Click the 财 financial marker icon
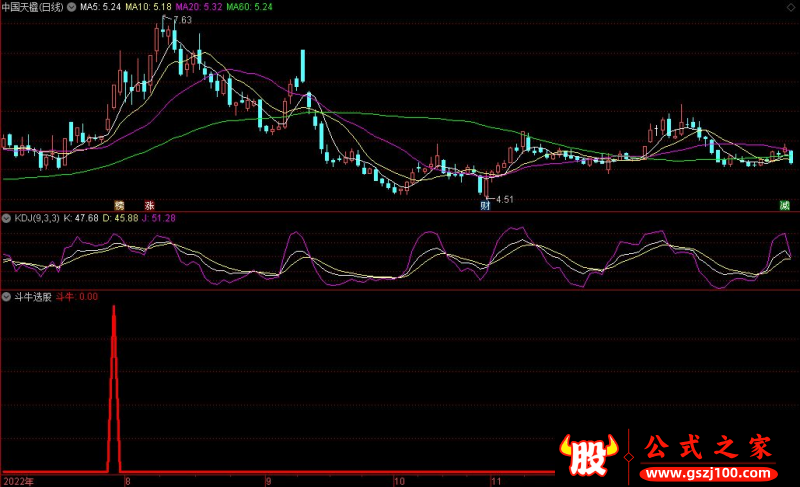800x487 pixels. click(485, 206)
